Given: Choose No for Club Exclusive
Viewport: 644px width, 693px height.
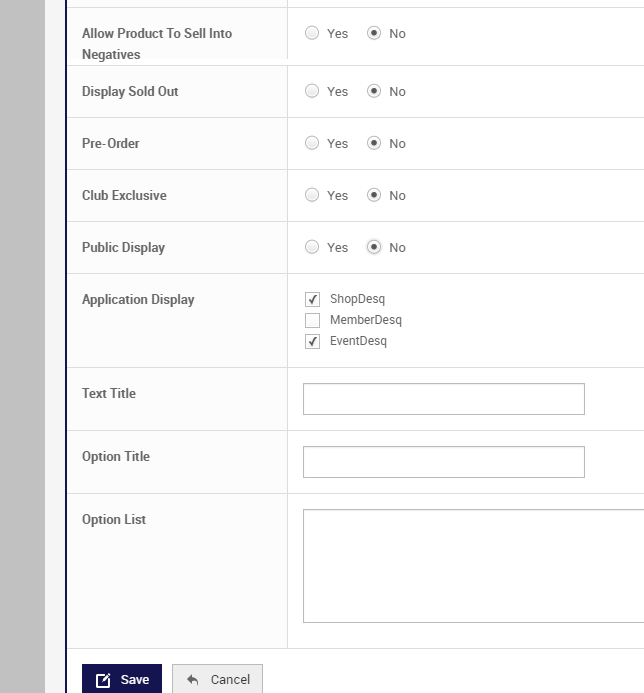Looking at the screenshot, I should click(374, 195).
